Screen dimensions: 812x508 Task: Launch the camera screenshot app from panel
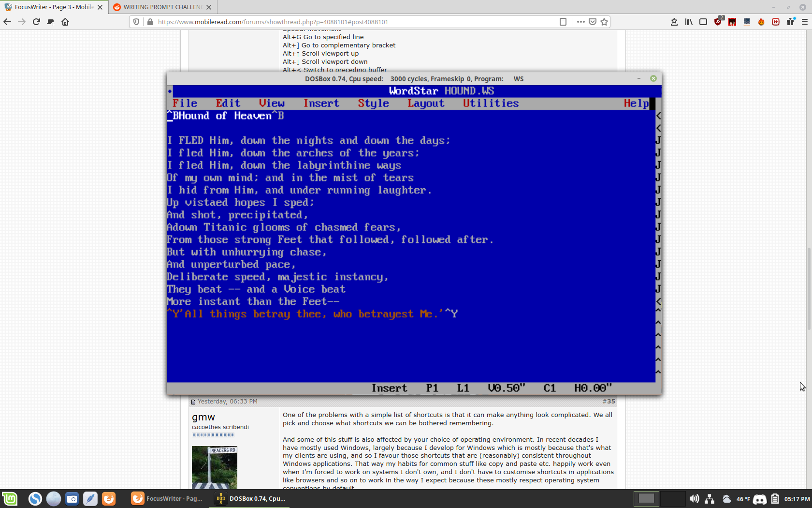[72, 498]
